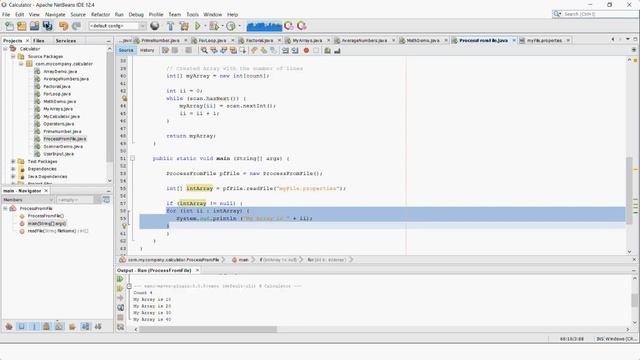Click the New Project toolbar icon
640x360 pixels.
22,26
